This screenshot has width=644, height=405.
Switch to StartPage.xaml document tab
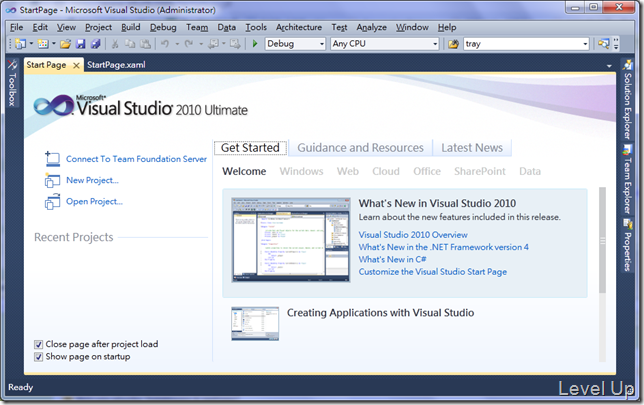pyautogui.click(x=116, y=65)
